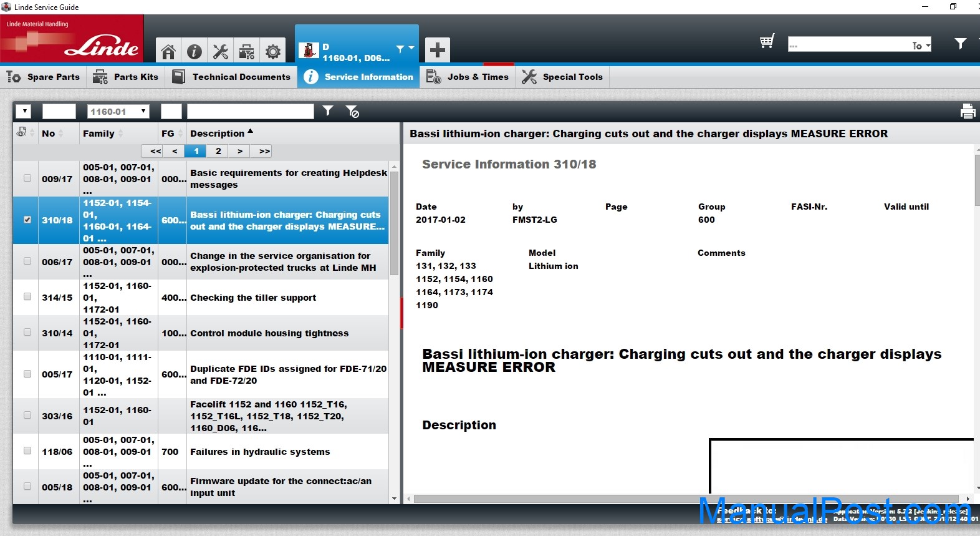
Task: Add a new tab with the plus button
Action: [438, 49]
